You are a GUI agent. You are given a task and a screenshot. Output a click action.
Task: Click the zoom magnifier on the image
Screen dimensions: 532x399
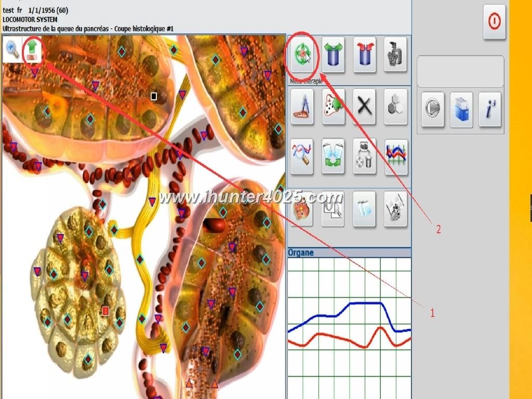(12, 49)
